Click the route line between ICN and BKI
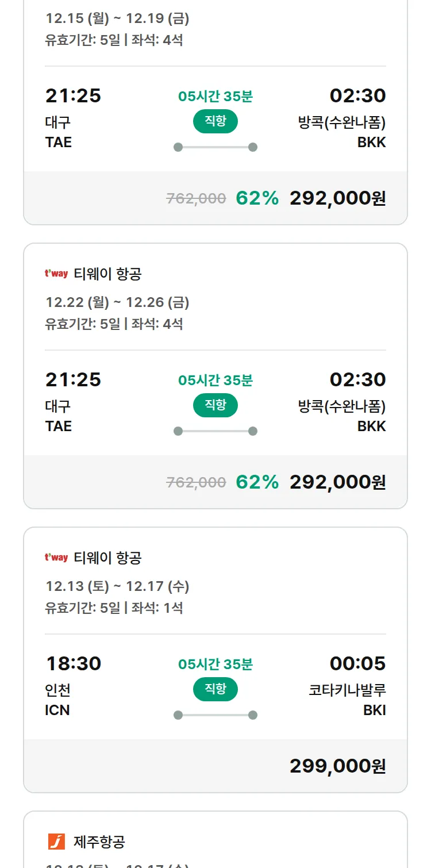 [215, 715]
